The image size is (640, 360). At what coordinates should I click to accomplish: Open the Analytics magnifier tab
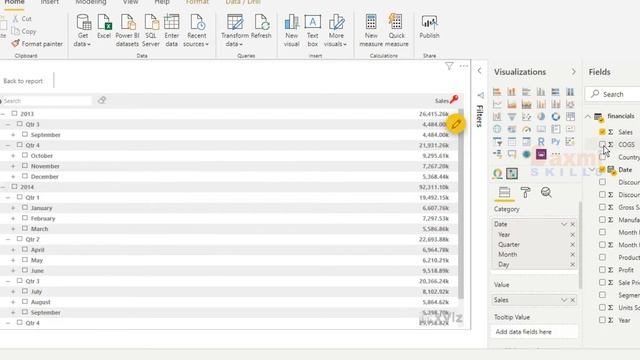click(546, 192)
